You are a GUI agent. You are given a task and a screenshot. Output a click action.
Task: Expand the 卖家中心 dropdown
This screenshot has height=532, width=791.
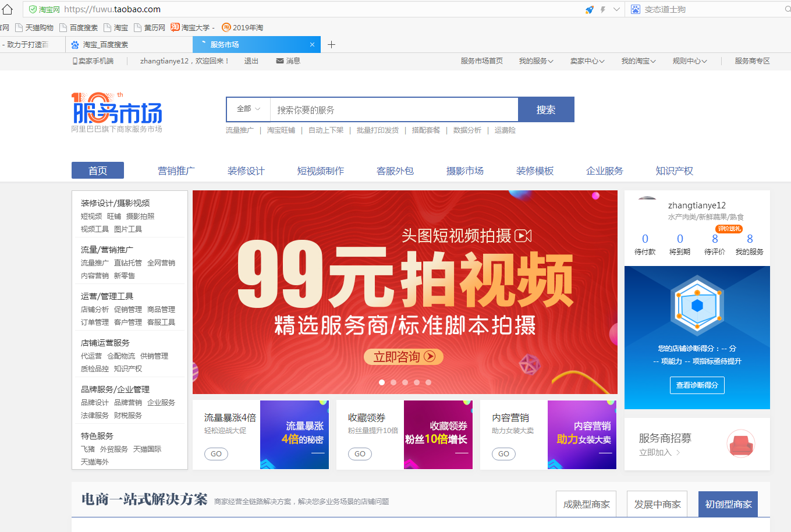click(587, 61)
